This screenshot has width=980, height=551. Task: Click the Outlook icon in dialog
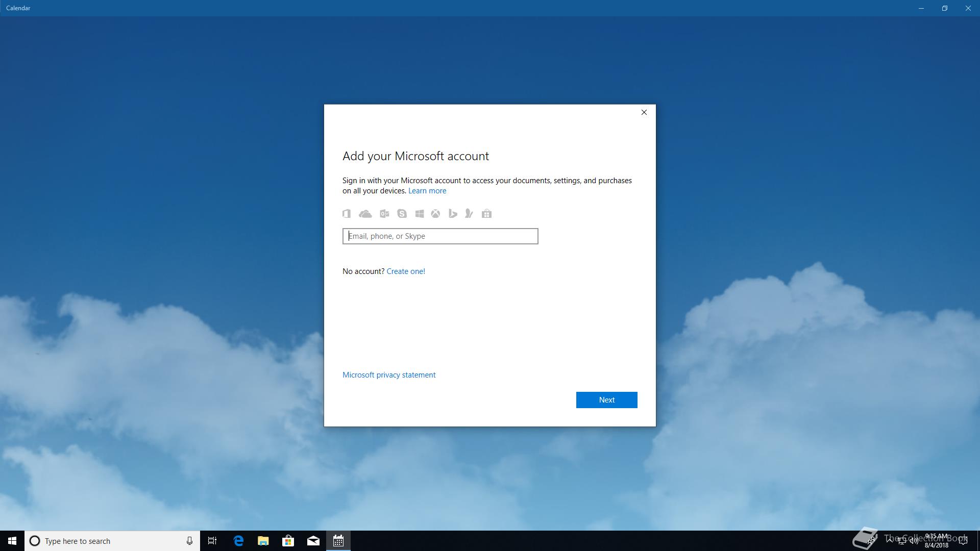tap(384, 214)
